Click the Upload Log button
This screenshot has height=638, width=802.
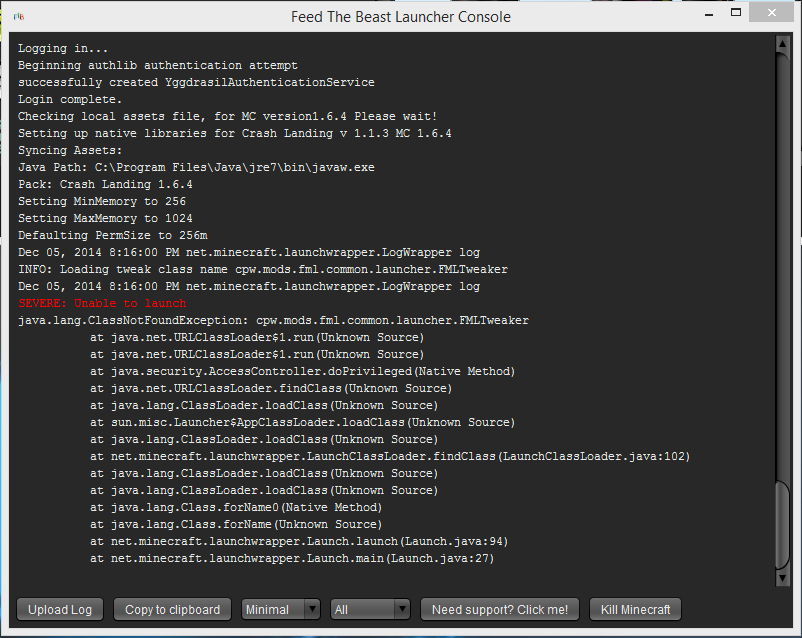click(x=60, y=609)
